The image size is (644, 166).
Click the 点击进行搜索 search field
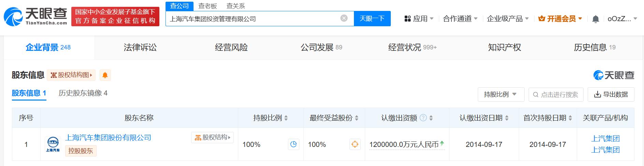pyautogui.click(x=556, y=94)
